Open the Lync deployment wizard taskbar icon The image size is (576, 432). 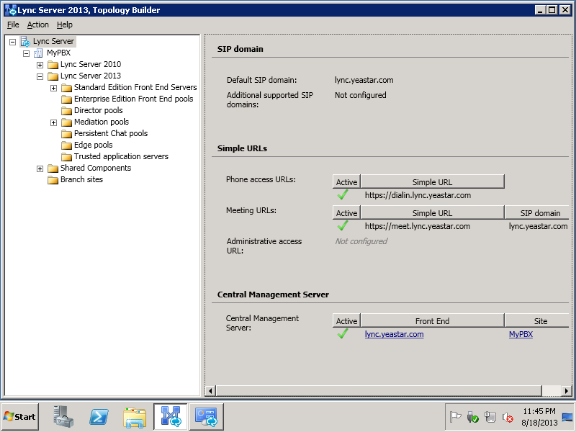[x=206, y=416]
